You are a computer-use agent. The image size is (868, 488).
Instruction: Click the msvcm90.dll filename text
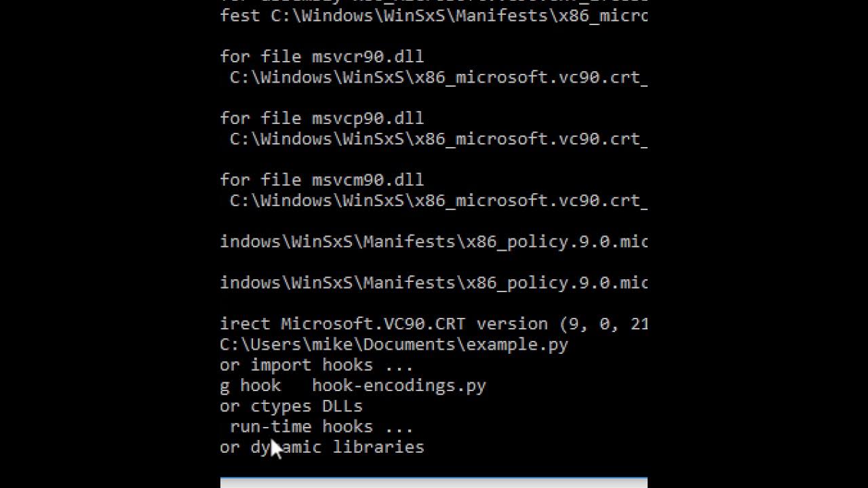[x=368, y=180]
